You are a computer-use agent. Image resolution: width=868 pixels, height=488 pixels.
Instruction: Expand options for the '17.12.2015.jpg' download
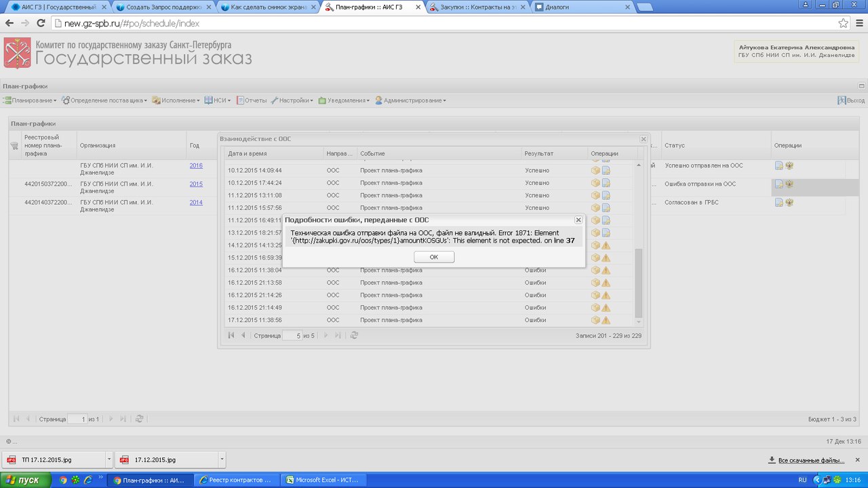pyautogui.click(x=222, y=460)
